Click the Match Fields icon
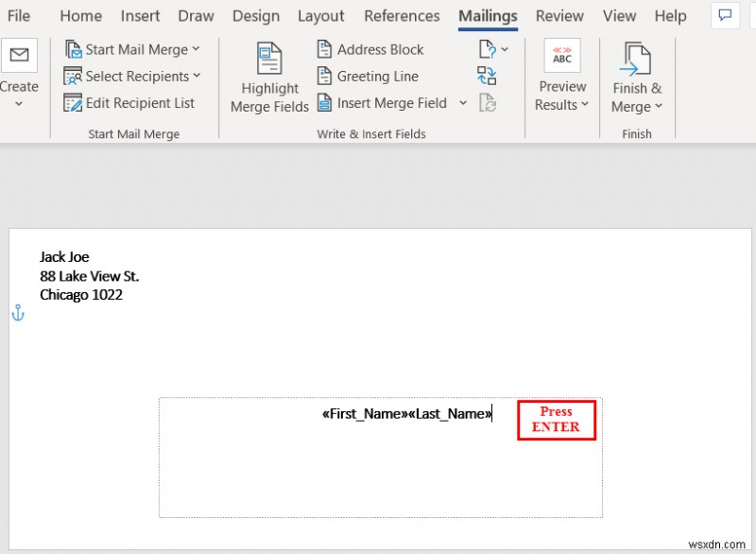 pyautogui.click(x=488, y=77)
